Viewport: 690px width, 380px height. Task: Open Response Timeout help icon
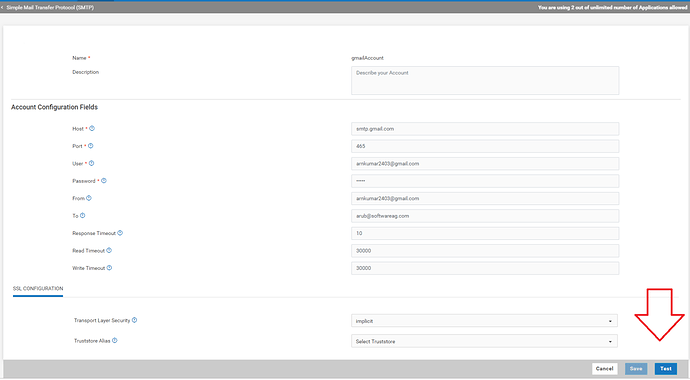(120, 233)
